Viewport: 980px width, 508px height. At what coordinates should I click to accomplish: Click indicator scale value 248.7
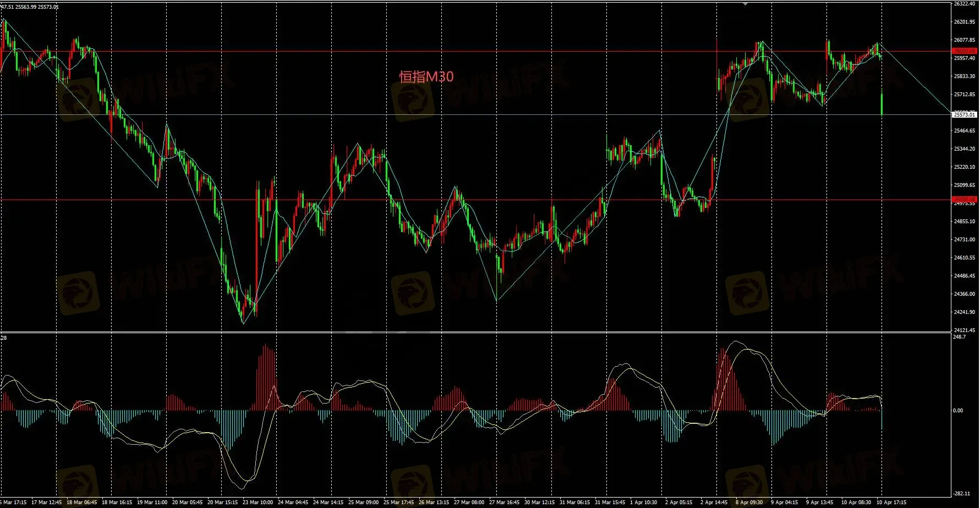[x=960, y=337]
